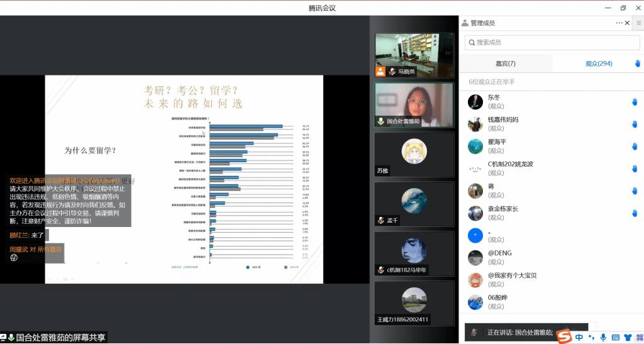The height and width of the screenshot is (344, 644).
Task: Click the muted mic icon on 孟千's tile
Action: coord(381,220)
